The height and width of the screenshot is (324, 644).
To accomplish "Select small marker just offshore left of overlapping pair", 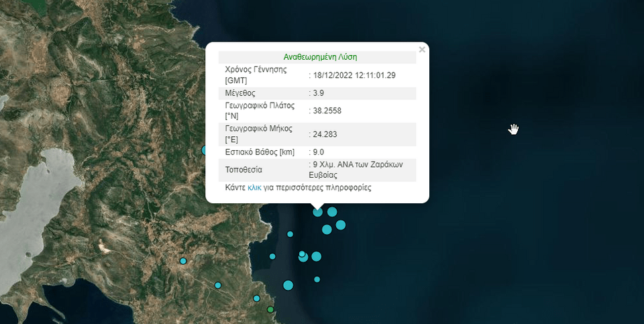I will 272,256.
